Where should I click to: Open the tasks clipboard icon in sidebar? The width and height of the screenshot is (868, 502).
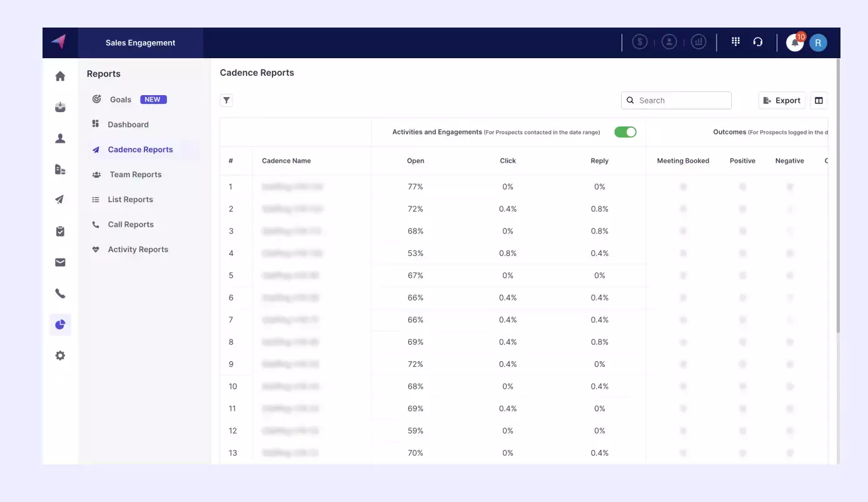(x=60, y=232)
